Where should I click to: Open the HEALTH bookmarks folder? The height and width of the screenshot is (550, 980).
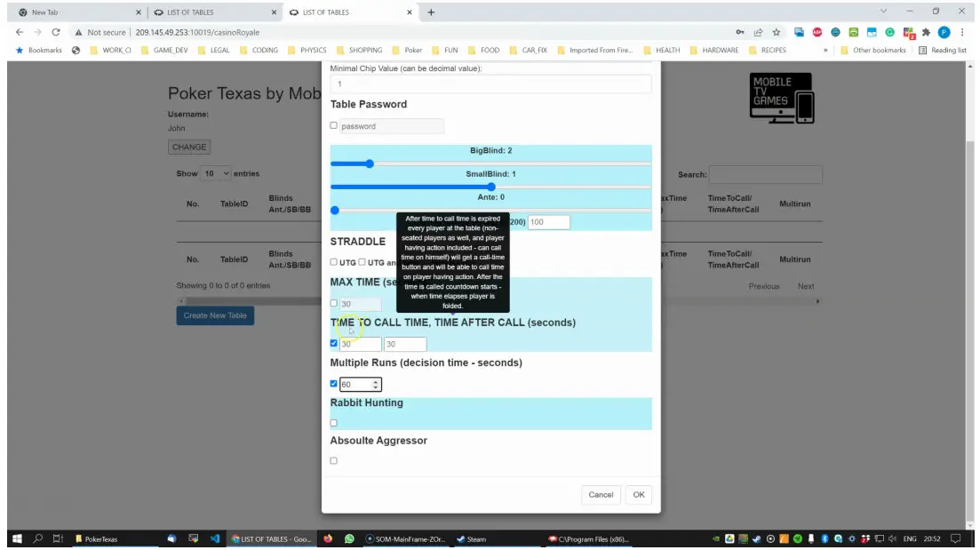tap(661, 50)
